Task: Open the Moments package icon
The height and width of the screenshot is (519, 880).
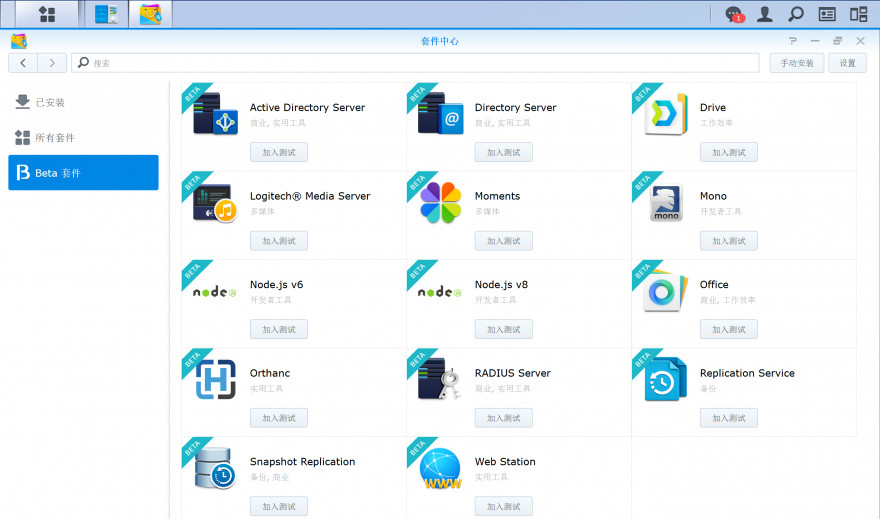Action: click(440, 203)
